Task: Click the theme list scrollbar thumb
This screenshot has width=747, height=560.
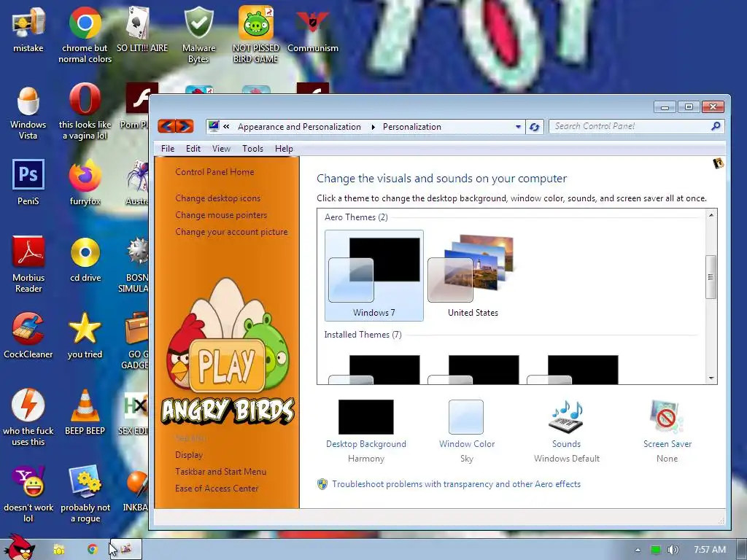Action: (x=711, y=276)
